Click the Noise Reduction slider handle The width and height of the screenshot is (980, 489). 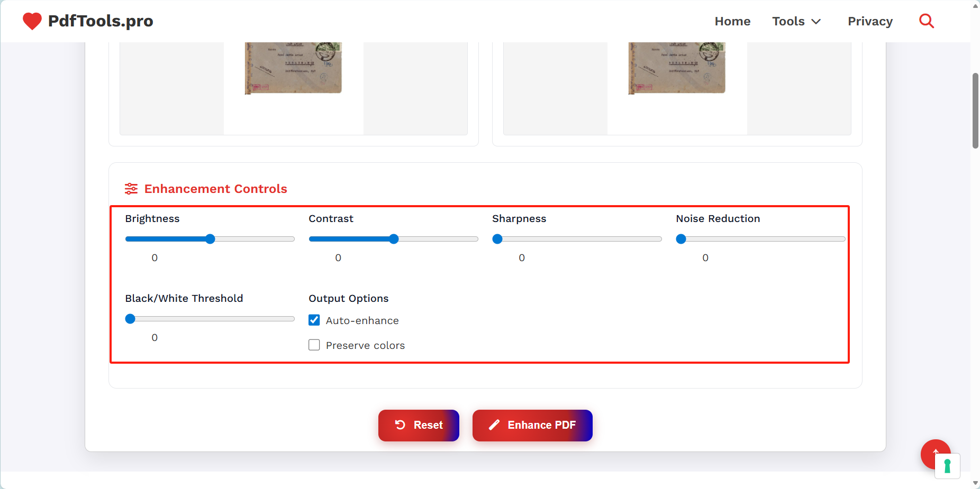click(x=681, y=239)
